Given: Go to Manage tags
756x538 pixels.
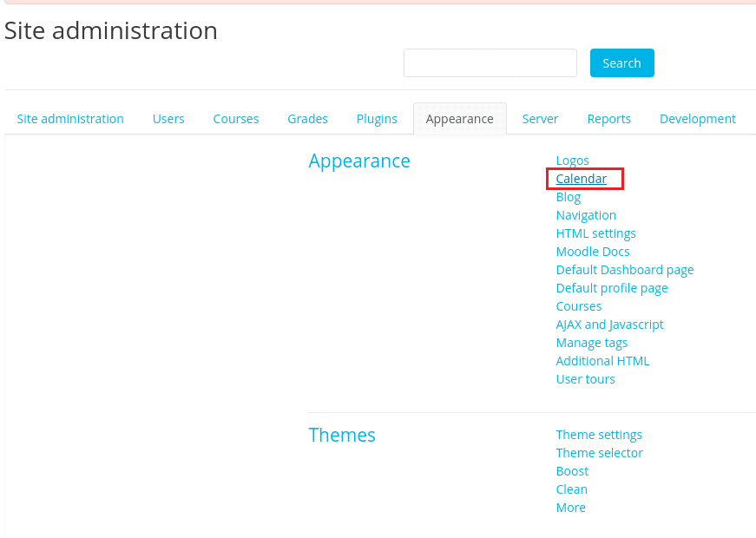Looking at the screenshot, I should point(592,343).
